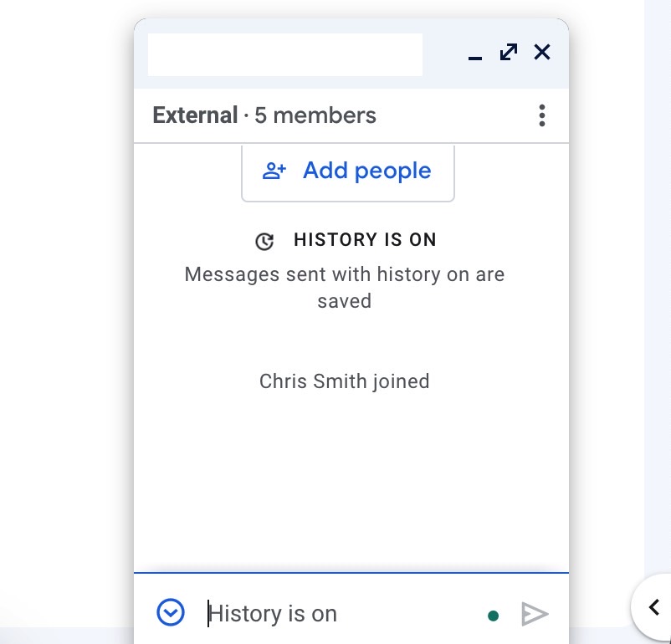Click 'Chris Smith joined' text
671x644 pixels.
[344, 381]
